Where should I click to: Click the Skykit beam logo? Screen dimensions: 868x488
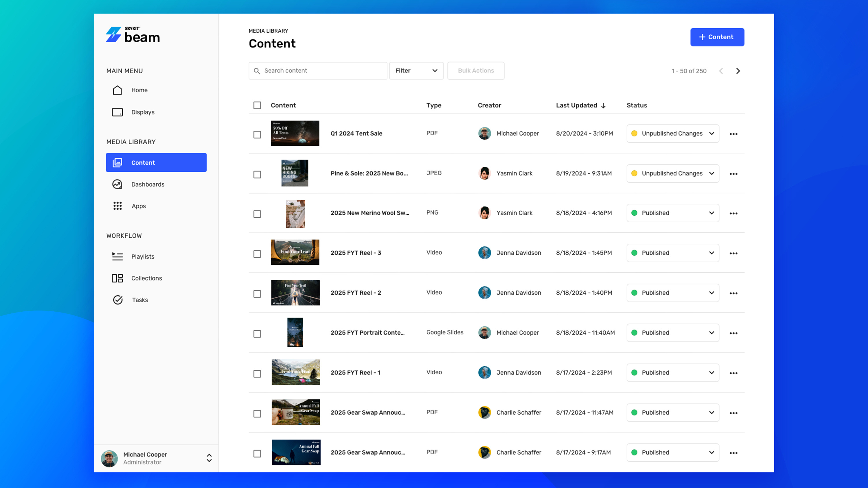(x=133, y=35)
